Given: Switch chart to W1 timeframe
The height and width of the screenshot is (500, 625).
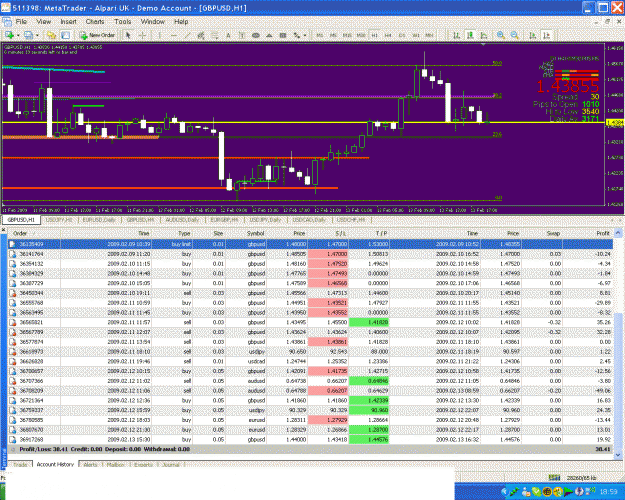Looking at the screenshot, I should pyautogui.click(x=416, y=35).
